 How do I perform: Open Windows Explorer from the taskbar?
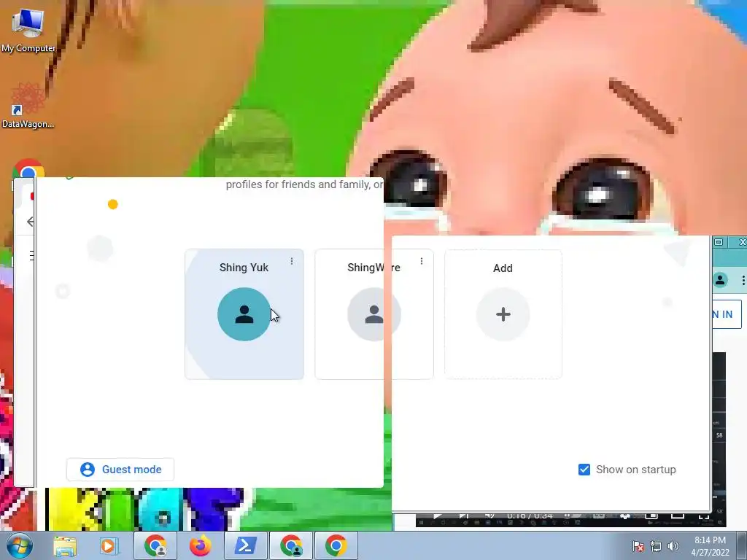pyautogui.click(x=65, y=545)
